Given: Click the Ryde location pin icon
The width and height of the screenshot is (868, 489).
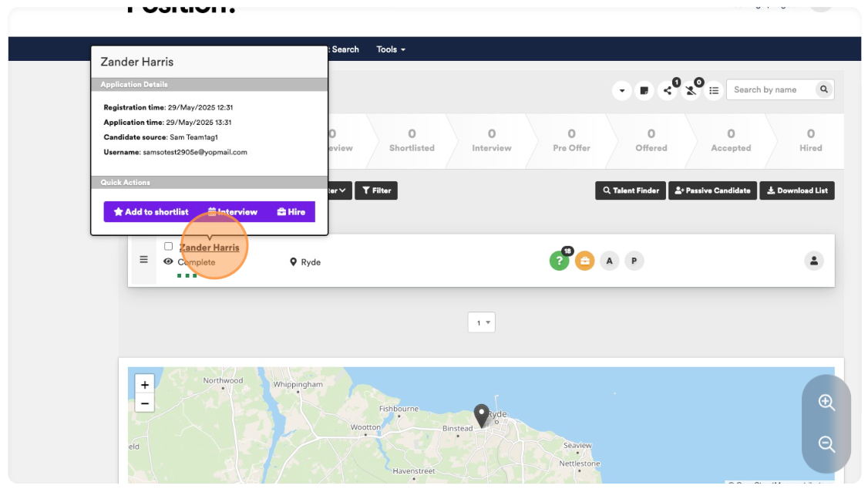Looking at the screenshot, I should (294, 262).
